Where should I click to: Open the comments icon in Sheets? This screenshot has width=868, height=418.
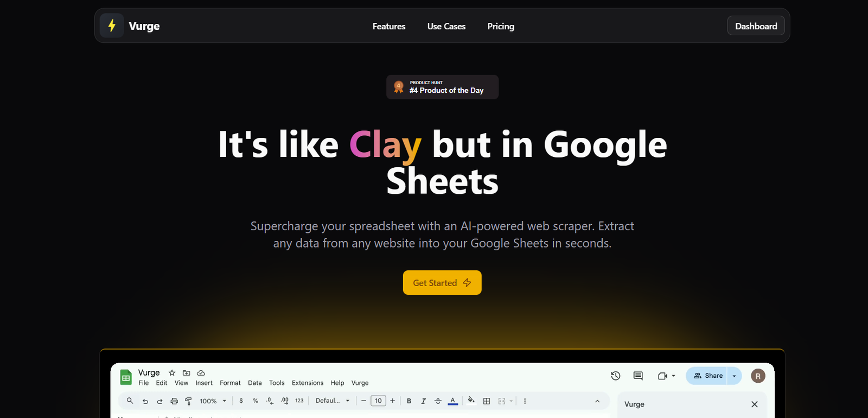pos(638,376)
